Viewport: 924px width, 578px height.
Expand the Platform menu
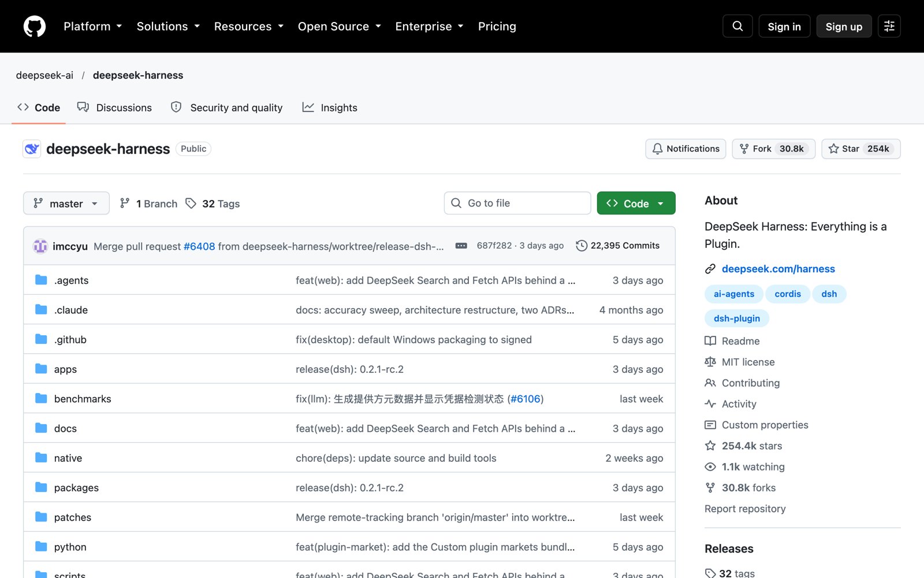coord(93,26)
